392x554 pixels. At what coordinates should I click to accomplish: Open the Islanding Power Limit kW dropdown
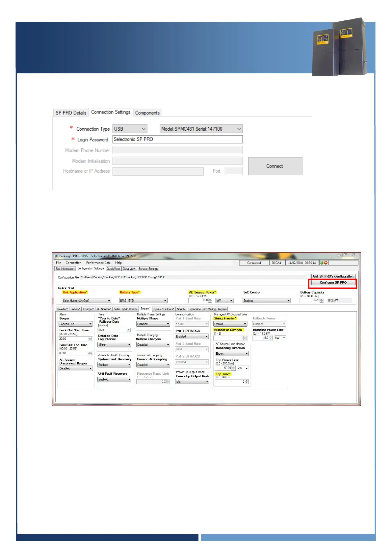click(280, 338)
